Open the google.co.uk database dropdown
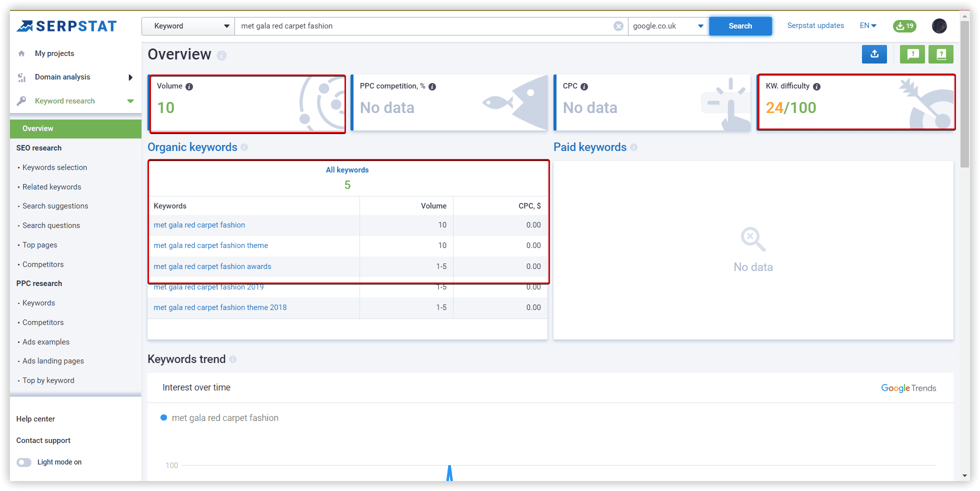The image size is (980, 491). point(668,26)
